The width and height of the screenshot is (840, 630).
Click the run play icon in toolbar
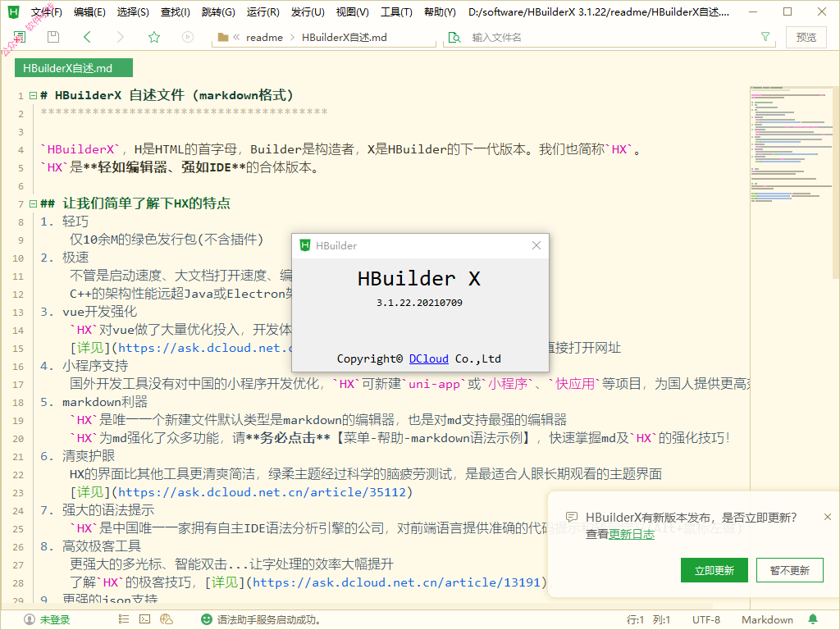point(188,37)
